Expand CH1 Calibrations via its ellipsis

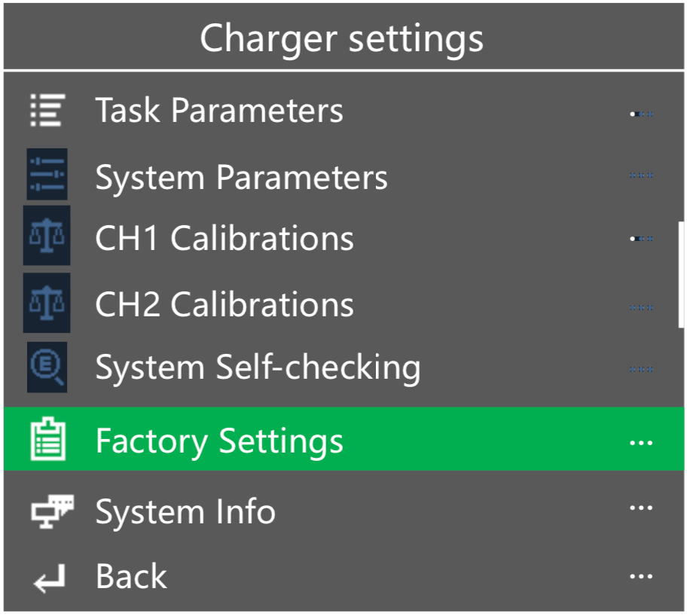(641, 239)
